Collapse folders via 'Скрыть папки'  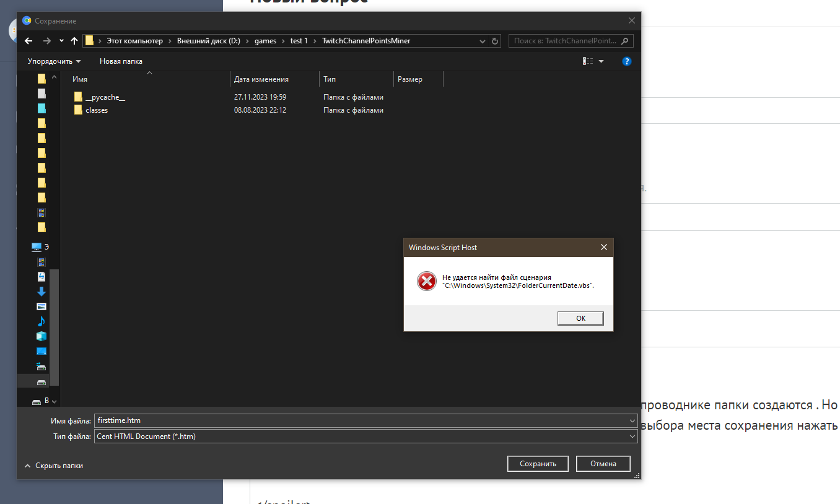[x=53, y=466]
